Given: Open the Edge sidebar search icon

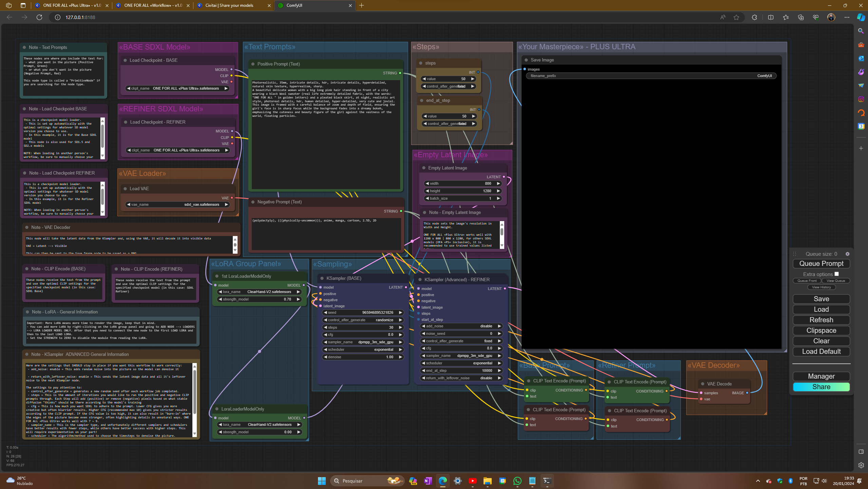Looking at the screenshot, I should coord(861,31).
